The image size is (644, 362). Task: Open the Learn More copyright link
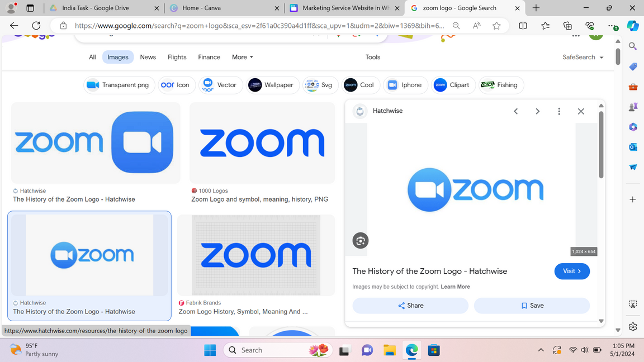pyautogui.click(x=455, y=287)
